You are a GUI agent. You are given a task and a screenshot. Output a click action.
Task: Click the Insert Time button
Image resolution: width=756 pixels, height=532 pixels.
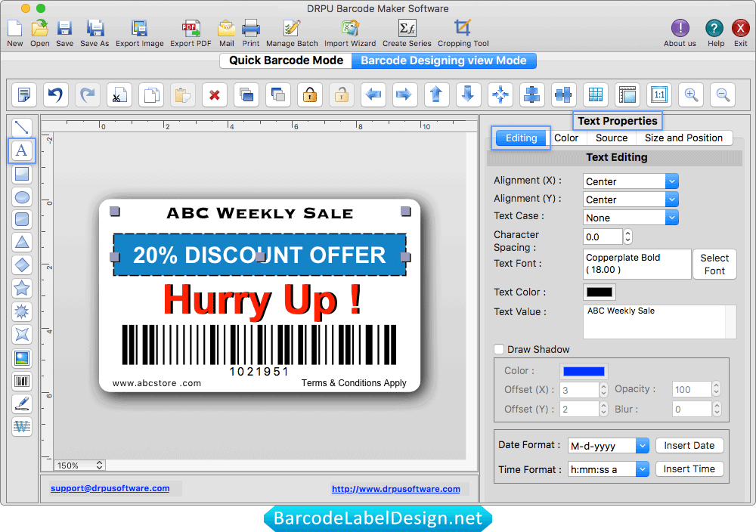pos(689,469)
